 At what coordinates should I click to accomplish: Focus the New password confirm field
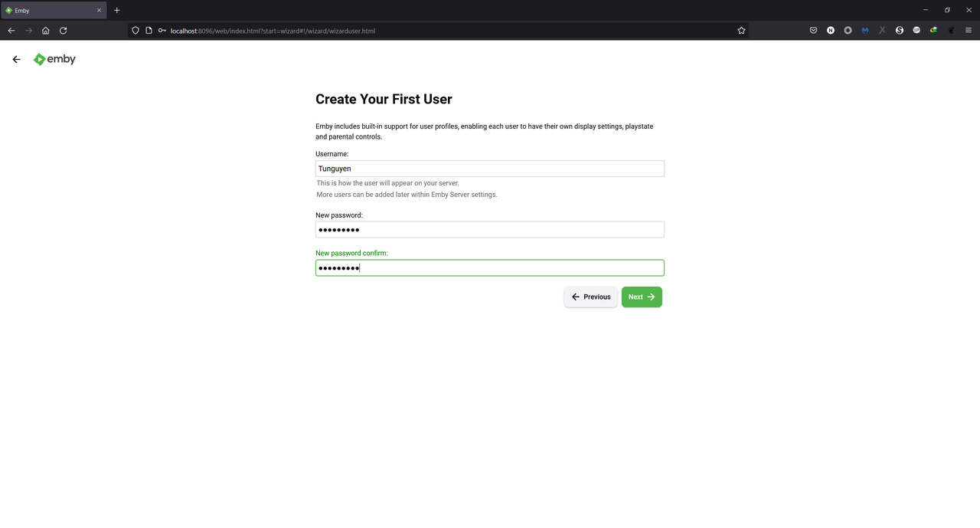490,267
